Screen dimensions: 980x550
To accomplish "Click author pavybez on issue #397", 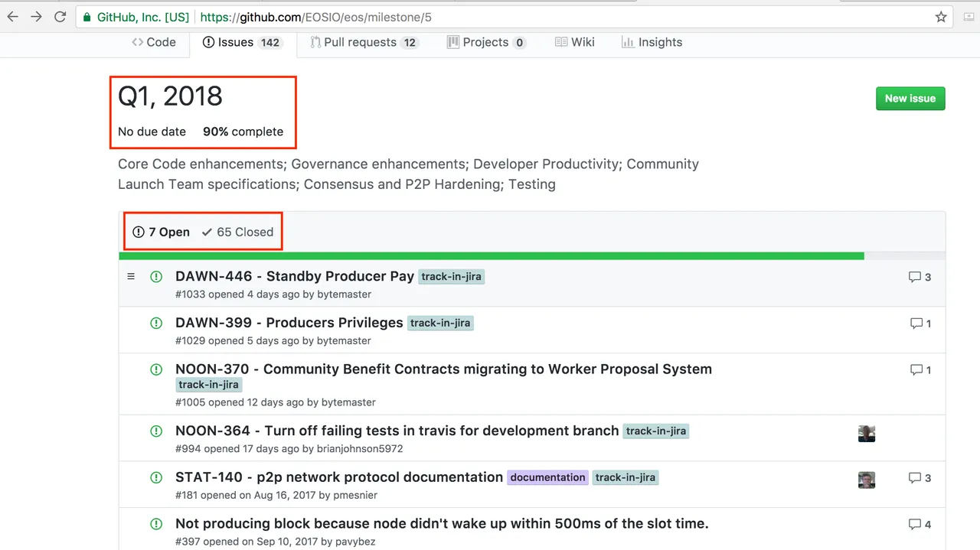I will pos(354,542).
